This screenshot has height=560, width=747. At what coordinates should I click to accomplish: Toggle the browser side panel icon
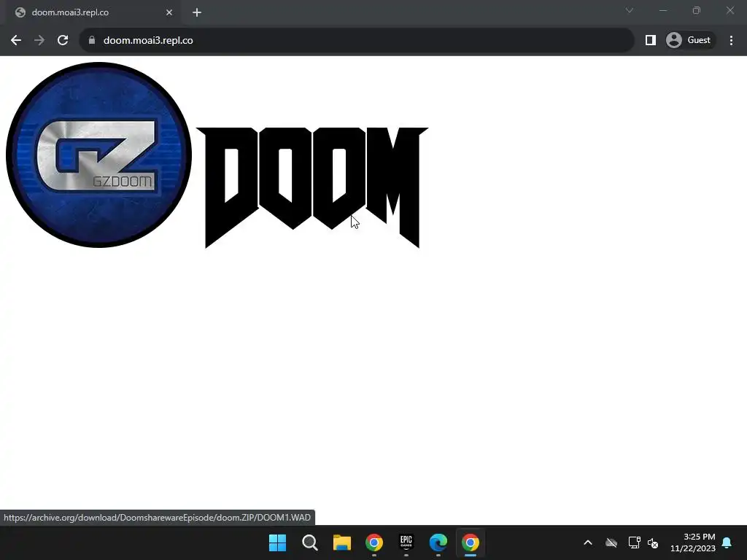tap(650, 41)
